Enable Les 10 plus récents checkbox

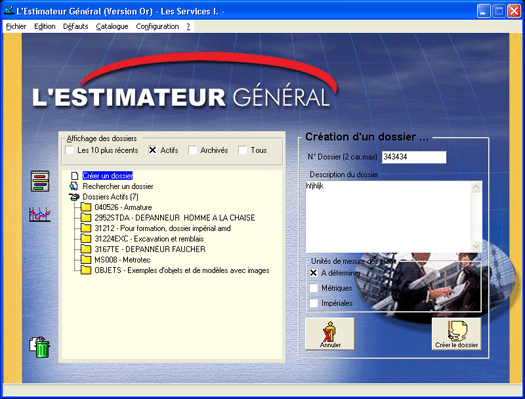pyautogui.click(x=70, y=150)
